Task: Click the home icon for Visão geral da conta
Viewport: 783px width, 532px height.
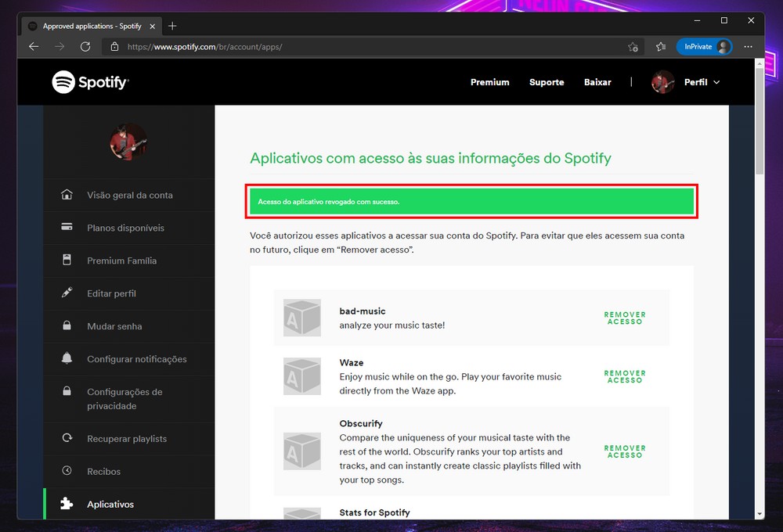Action: (x=67, y=195)
